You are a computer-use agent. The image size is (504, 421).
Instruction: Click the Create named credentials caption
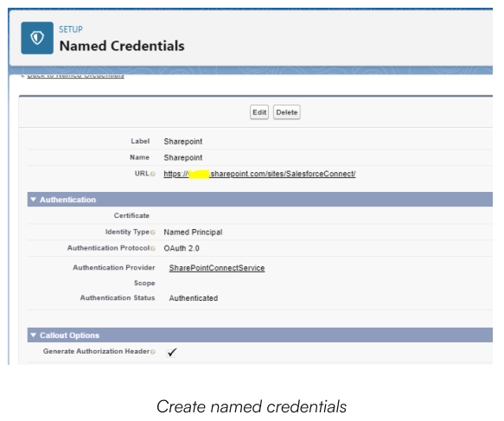point(252,406)
